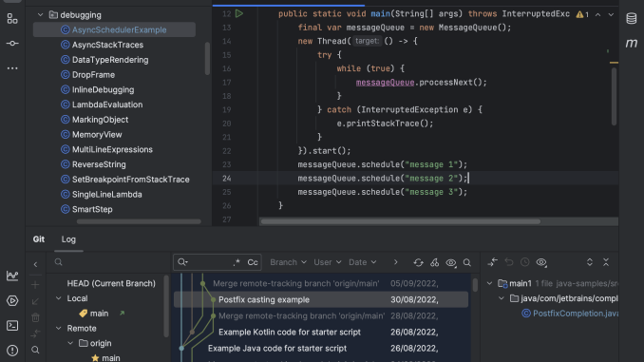This screenshot has height=362, width=644.
Task: Open SmartStep class
Action: [92, 210]
